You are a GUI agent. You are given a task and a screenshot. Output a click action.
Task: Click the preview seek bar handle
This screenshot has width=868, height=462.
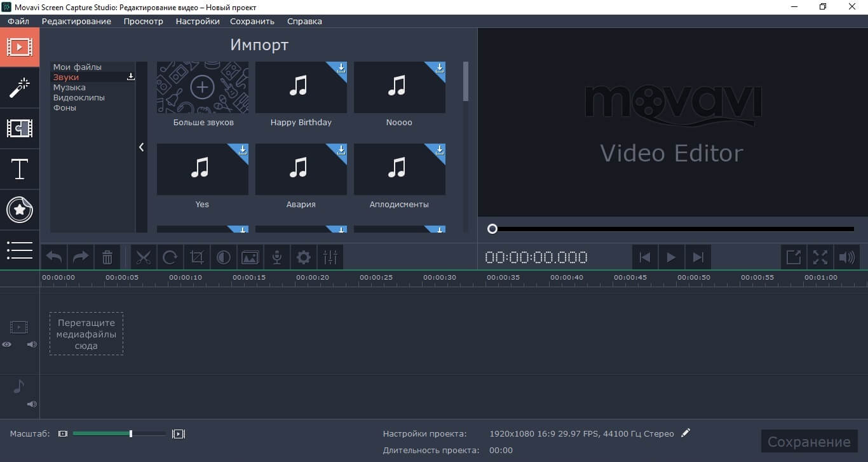[492, 229]
